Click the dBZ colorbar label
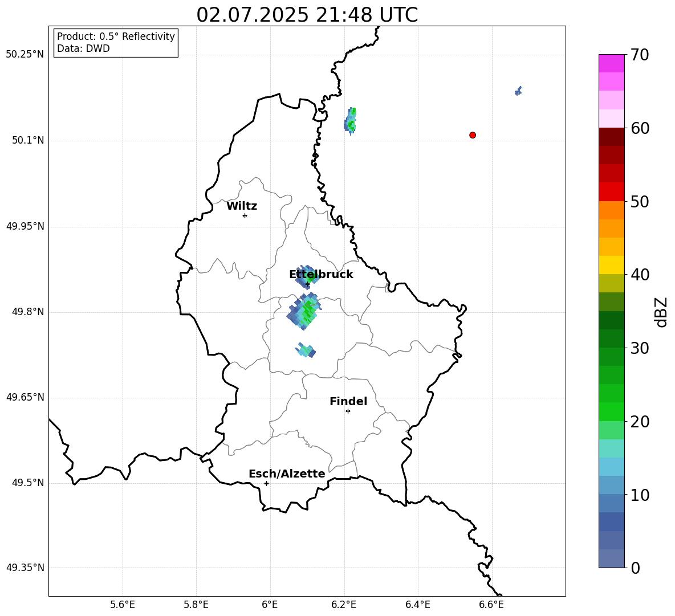The height and width of the screenshot is (616, 675). click(x=662, y=312)
